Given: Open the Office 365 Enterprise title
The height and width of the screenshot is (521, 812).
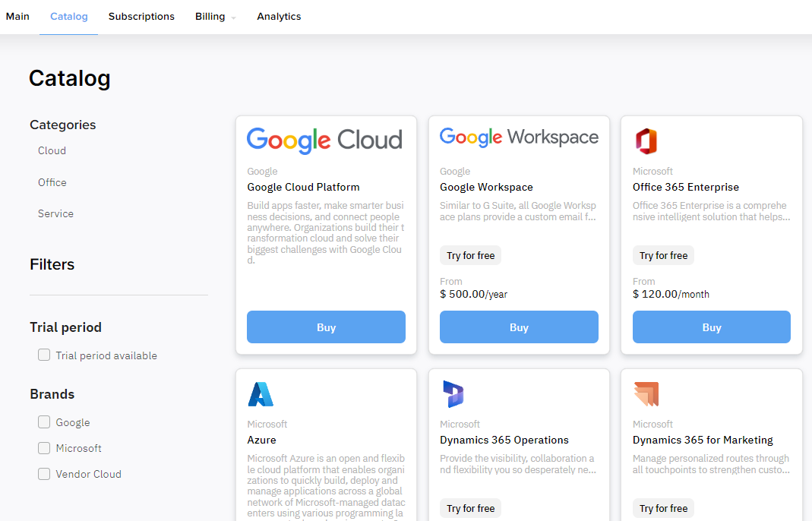Looking at the screenshot, I should pyautogui.click(x=686, y=187).
